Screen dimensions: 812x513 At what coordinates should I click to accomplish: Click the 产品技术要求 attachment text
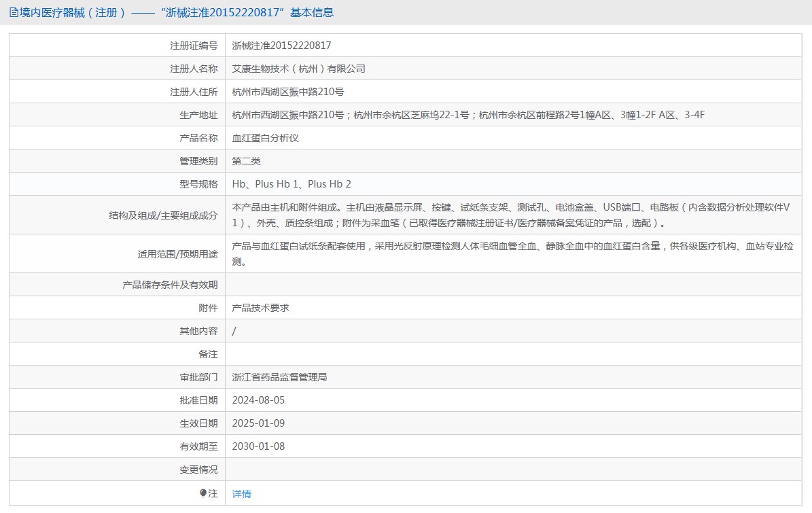(x=260, y=308)
